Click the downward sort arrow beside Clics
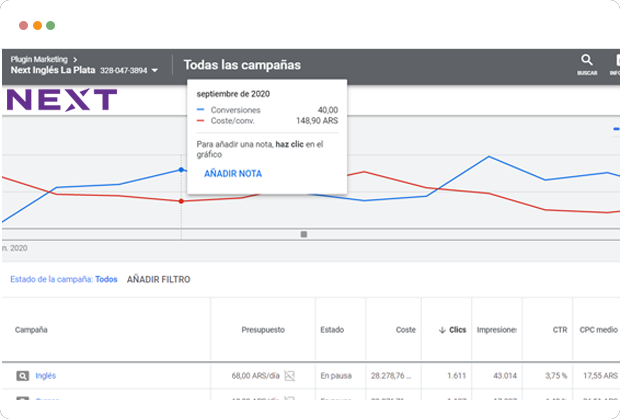The height and width of the screenshot is (419, 620). (x=442, y=330)
